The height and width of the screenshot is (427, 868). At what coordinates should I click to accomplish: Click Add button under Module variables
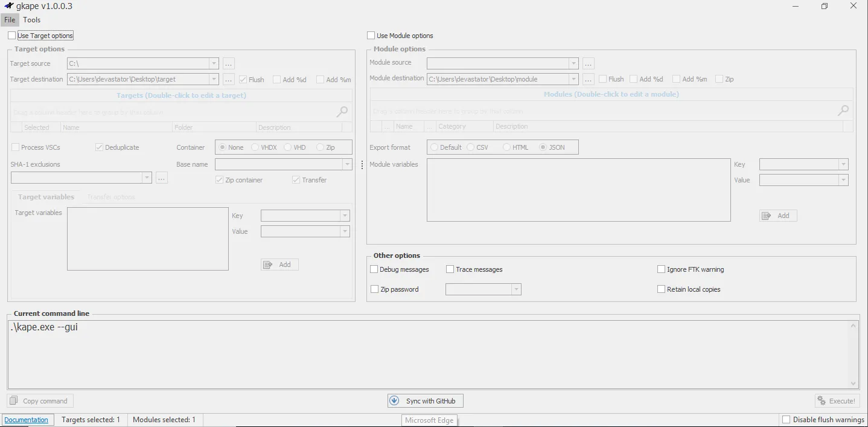[x=778, y=216]
